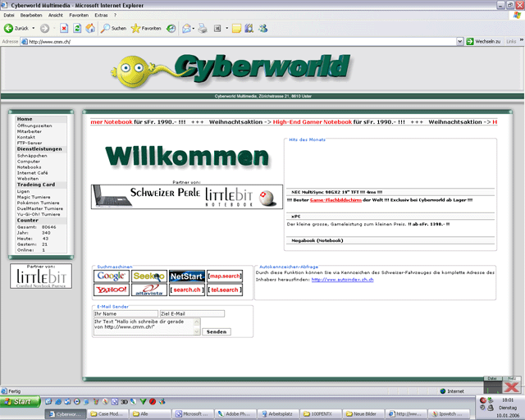525x420 pixels.
Task: Open the Notebooks sidebar link
Action: 30,167
